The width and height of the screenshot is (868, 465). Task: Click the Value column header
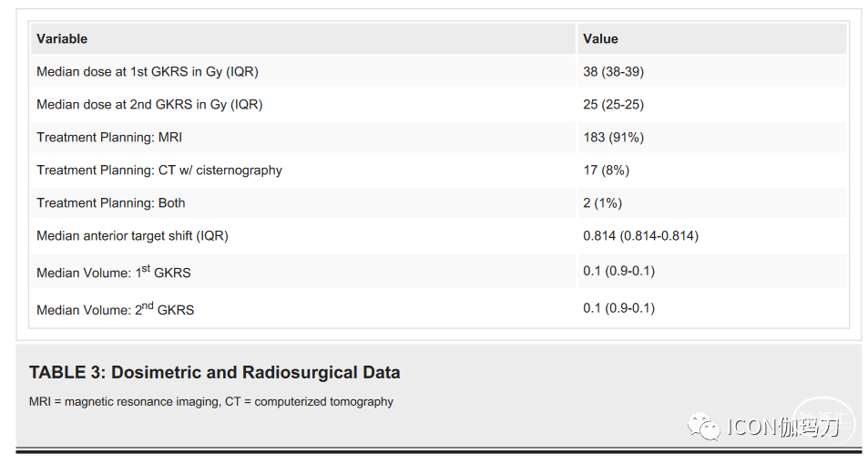(600, 39)
